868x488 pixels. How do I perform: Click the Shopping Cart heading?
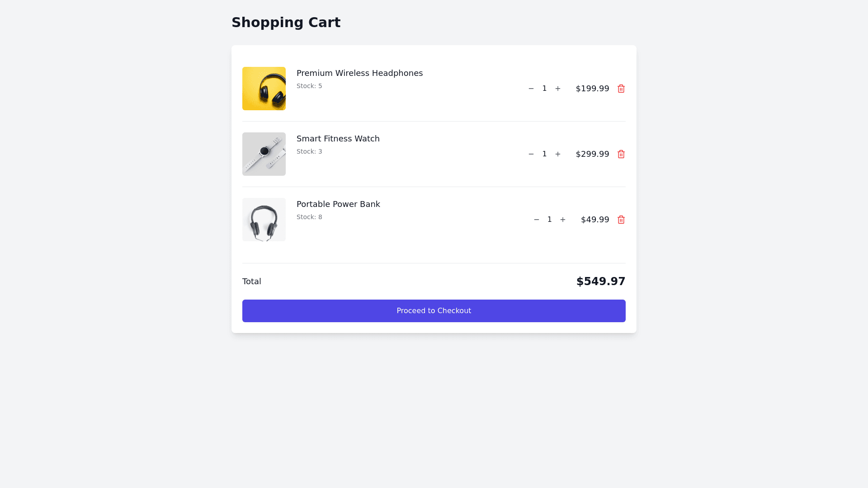[286, 23]
